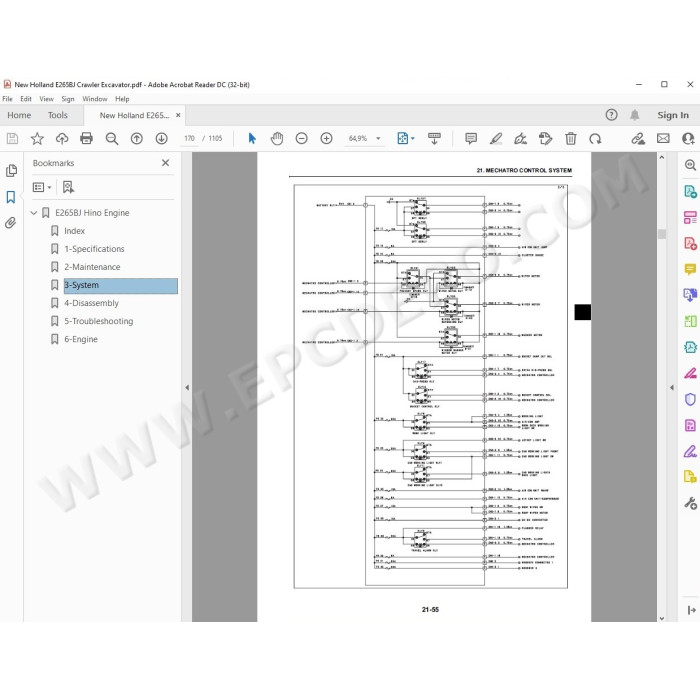
Task: Open the Export PDF tool in right pane
Action: (690, 192)
